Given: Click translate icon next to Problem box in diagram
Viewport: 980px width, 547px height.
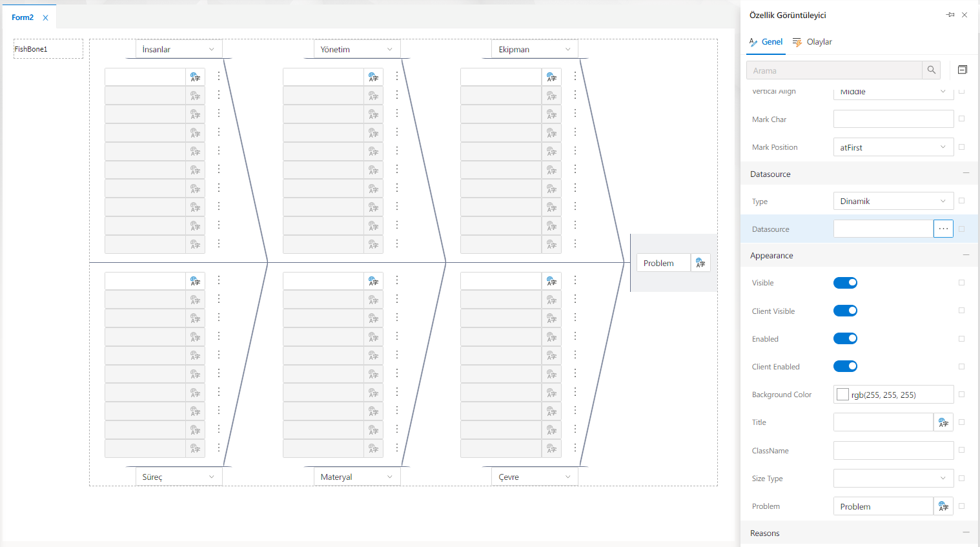Looking at the screenshot, I should click(700, 263).
